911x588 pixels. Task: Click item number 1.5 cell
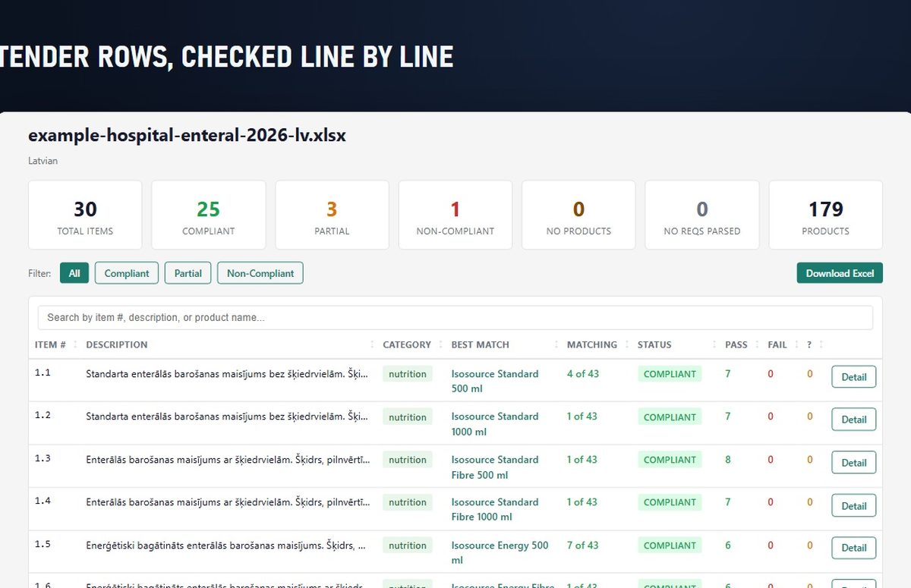43,545
